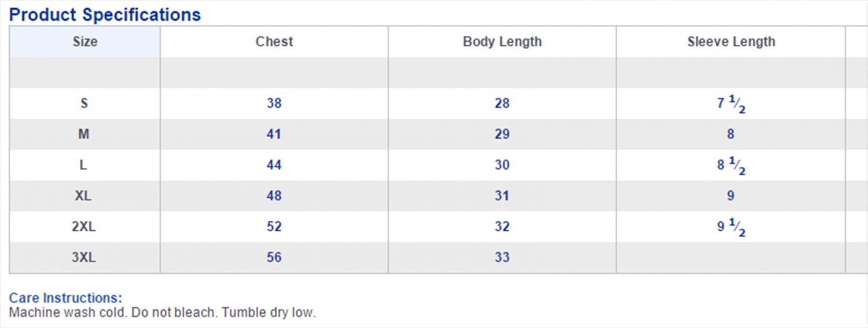Click sleeve length value 9 1/2

point(731,227)
